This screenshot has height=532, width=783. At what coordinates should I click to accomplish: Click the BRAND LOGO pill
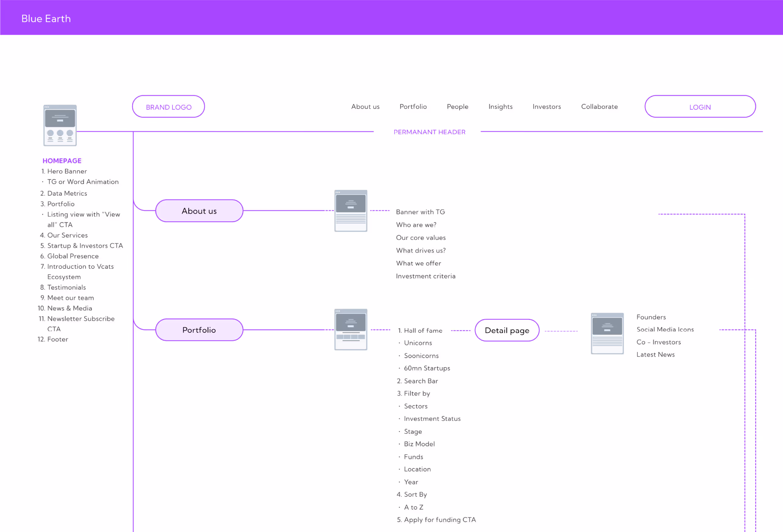[169, 107]
